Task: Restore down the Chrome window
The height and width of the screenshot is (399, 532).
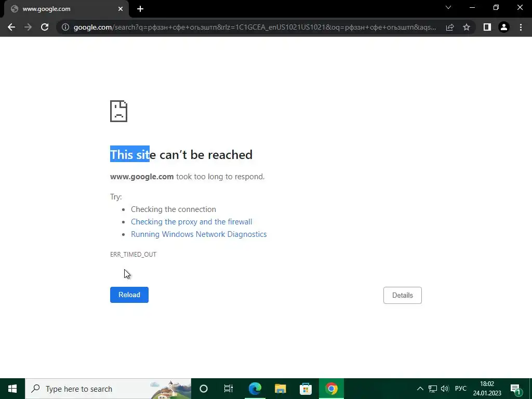Action: [496, 7]
